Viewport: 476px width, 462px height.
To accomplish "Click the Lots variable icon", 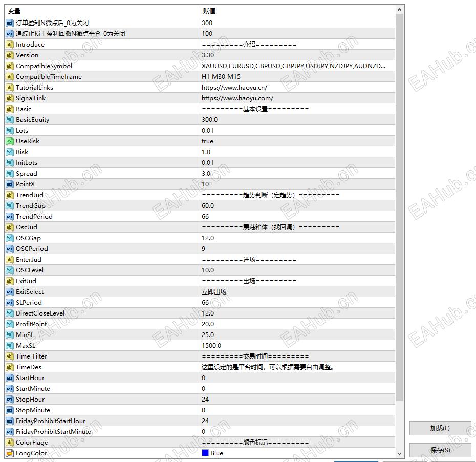I will coord(9,130).
